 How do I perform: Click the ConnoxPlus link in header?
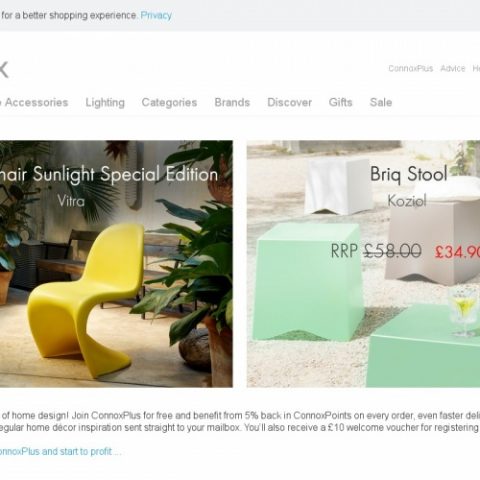click(411, 68)
